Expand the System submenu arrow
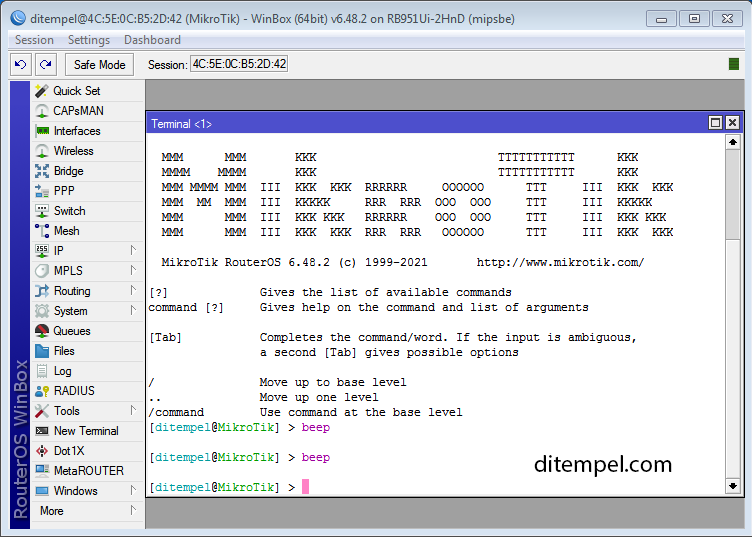Image resolution: width=752 pixels, height=537 pixels. [x=133, y=311]
